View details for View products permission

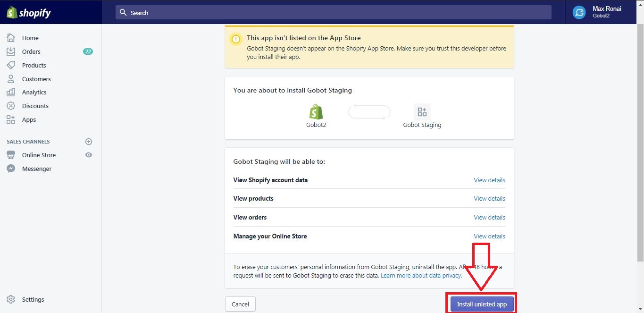pos(489,198)
